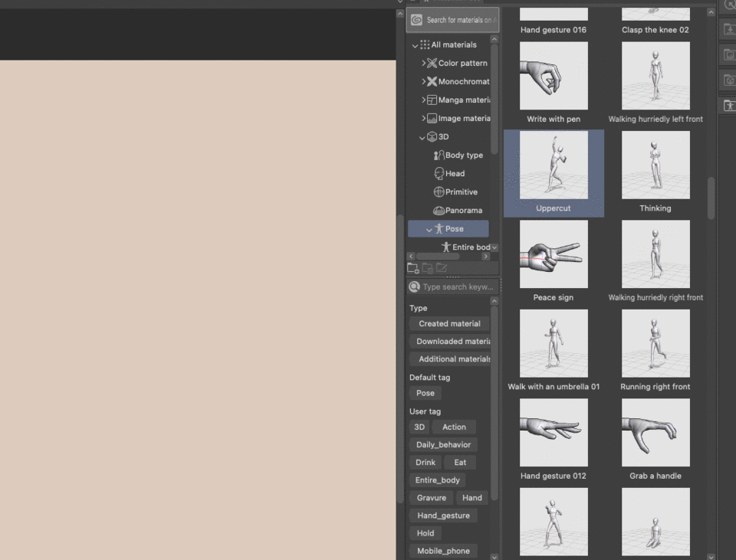Collapse the All materials tree
The width and height of the screenshot is (736, 560).
click(x=415, y=45)
